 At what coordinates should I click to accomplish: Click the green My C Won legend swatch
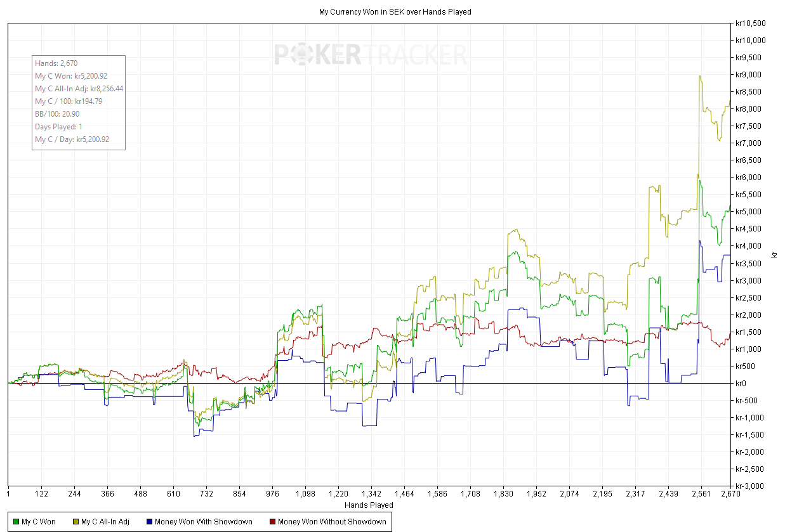[x=16, y=522]
